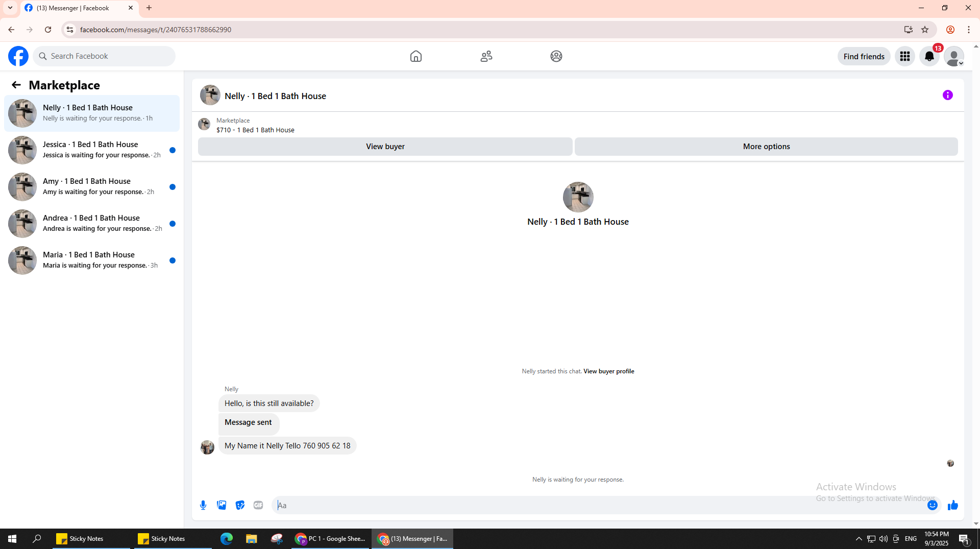980x549 pixels.
Task: Click the Find friends button
Action: coord(864,56)
